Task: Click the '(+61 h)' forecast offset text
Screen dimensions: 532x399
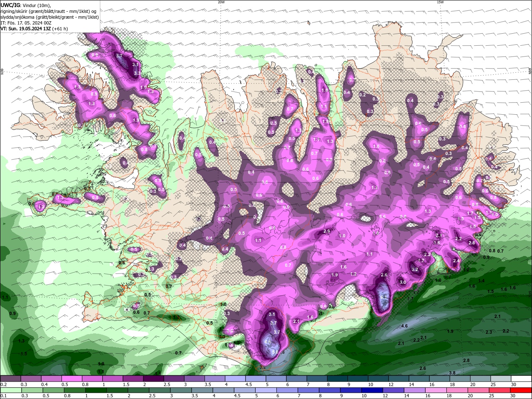Action: pyautogui.click(x=60, y=29)
